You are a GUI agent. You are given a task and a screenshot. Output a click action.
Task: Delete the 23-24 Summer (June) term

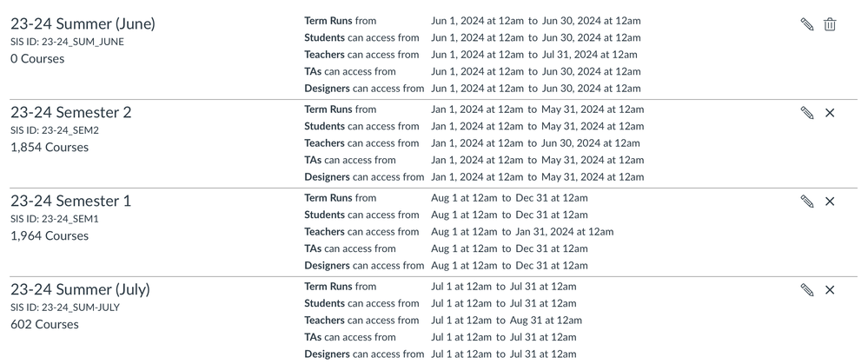[830, 24]
